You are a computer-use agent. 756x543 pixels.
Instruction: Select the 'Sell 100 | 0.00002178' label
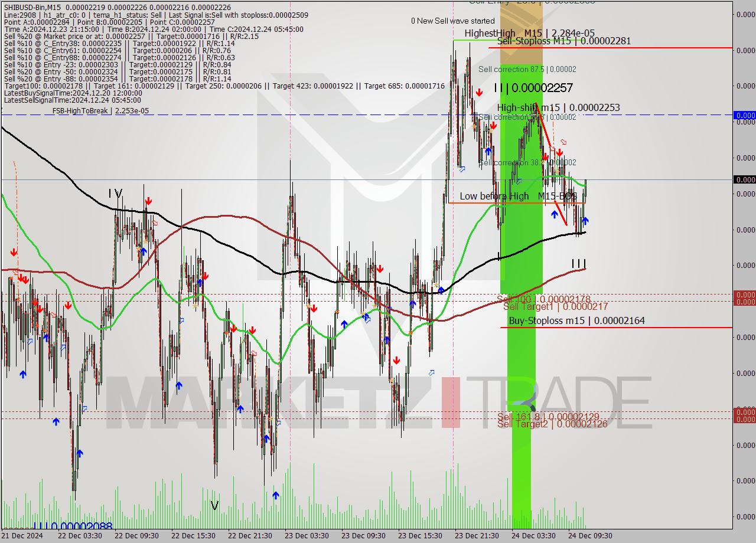point(544,299)
